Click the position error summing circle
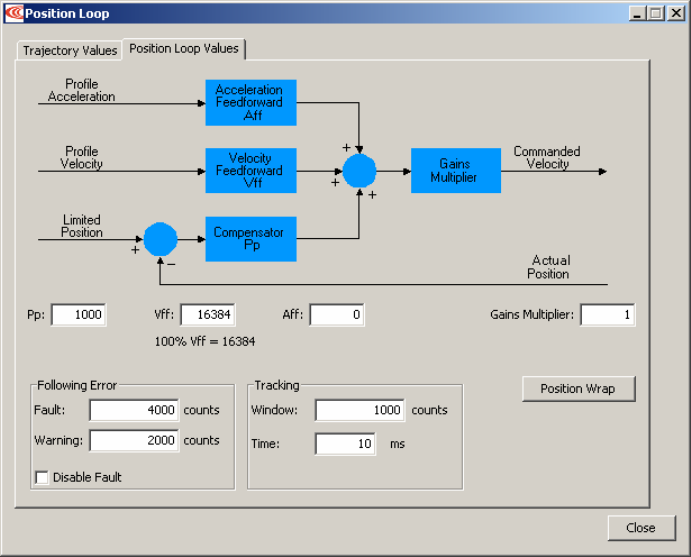Screen dimensions: 691x557 pos(160,239)
